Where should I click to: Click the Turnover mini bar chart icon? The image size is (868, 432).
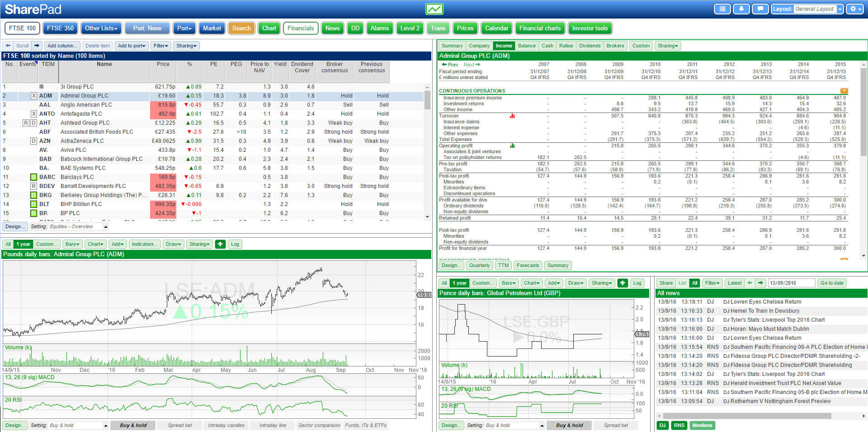[512, 116]
